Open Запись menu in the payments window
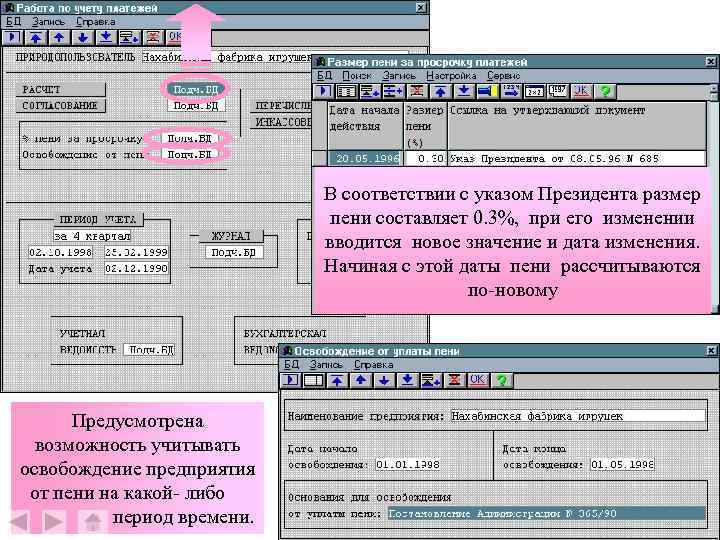The image size is (720, 540). coord(48,22)
